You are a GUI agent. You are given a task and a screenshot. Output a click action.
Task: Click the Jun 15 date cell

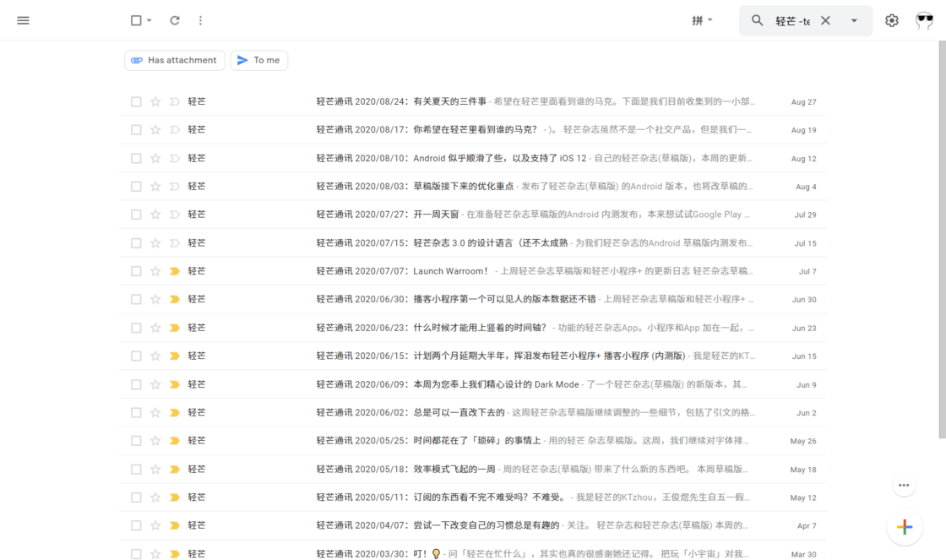[x=803, y=356]
